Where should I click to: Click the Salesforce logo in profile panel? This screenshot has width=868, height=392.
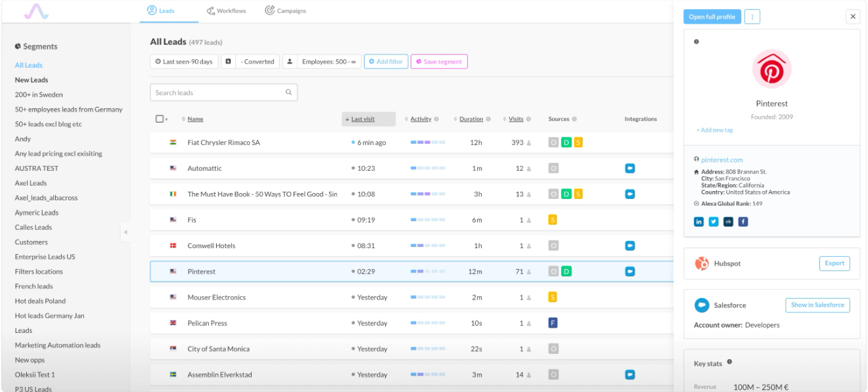(x=702, y=305)
